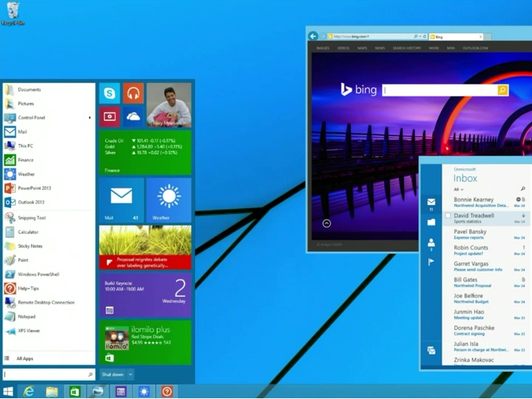Click the yellow Bing search button
The image size is (532, 399).
(502, 90)
